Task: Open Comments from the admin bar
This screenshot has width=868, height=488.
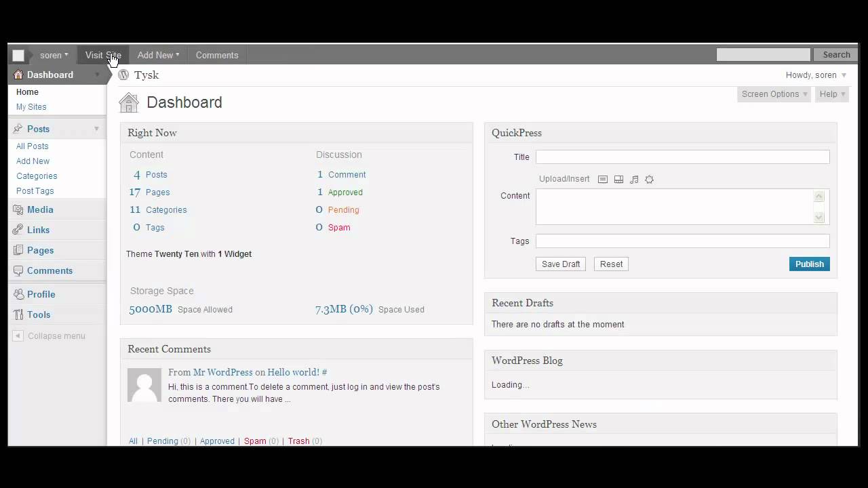Action: pyautogui.click(x=217, y=55)
